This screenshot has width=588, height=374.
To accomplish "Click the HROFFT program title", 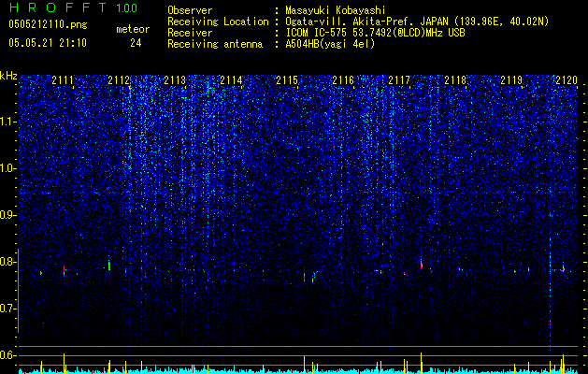I will pyautogui.click(x=58, y=7).
